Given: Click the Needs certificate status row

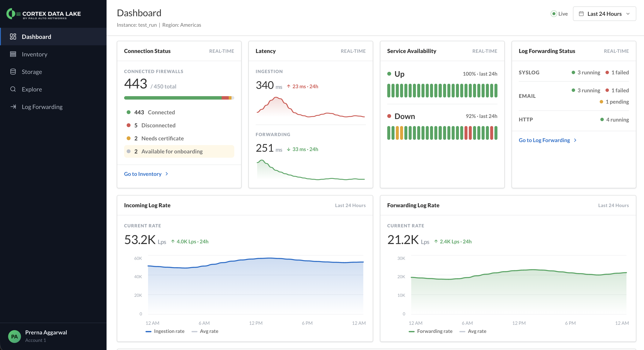Looking at the screenshot, I should coord(179,138).
